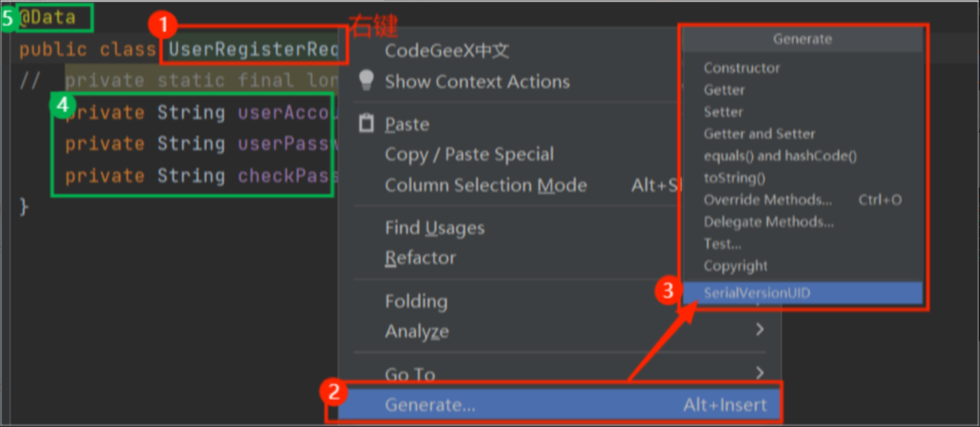Click the UserRegisterReq class name

pyautogui.click(x=253, y=49)
